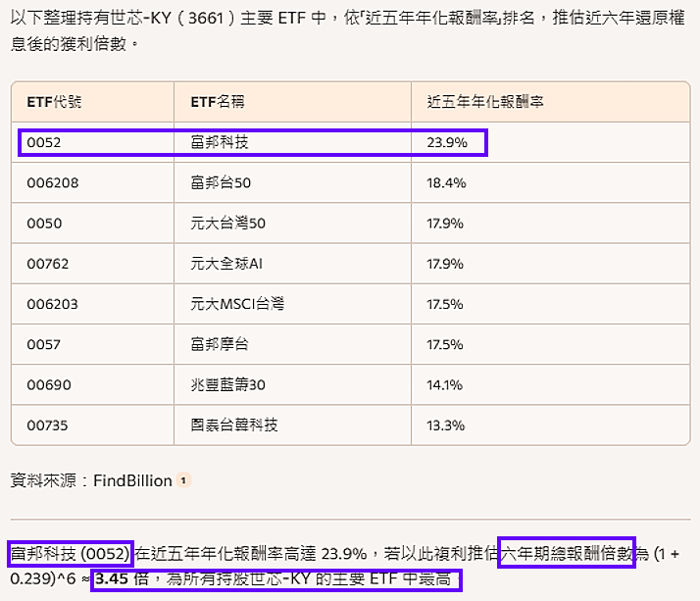
Task: Select the bold 3.45 倍 result text
Action: click(122, 578)
